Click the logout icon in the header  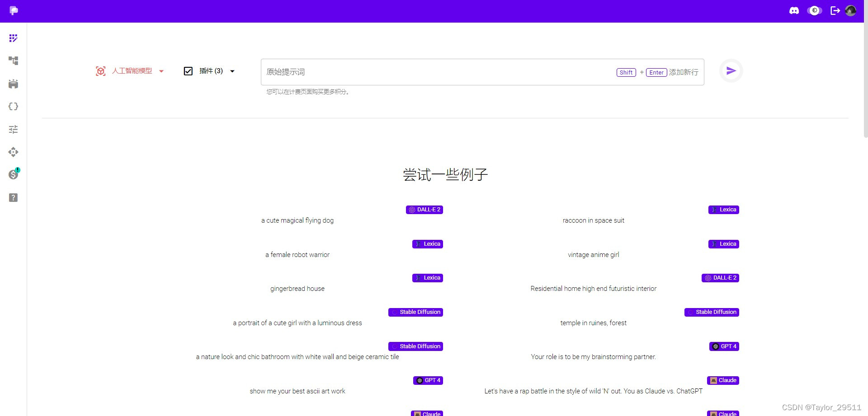pos(835,10)
